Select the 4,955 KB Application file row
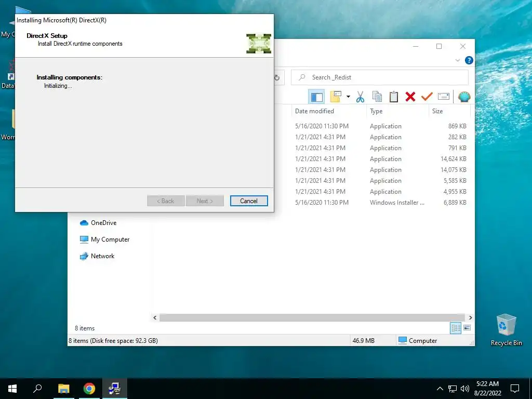The height and width of the screenshot is (399, 532). pyautogui.click(x=381, y=191)
